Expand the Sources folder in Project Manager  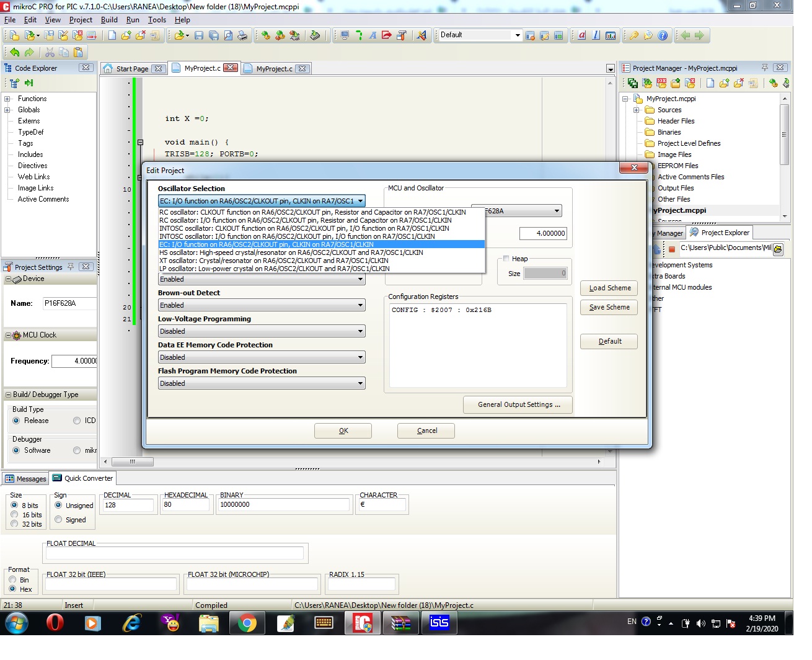637,110
